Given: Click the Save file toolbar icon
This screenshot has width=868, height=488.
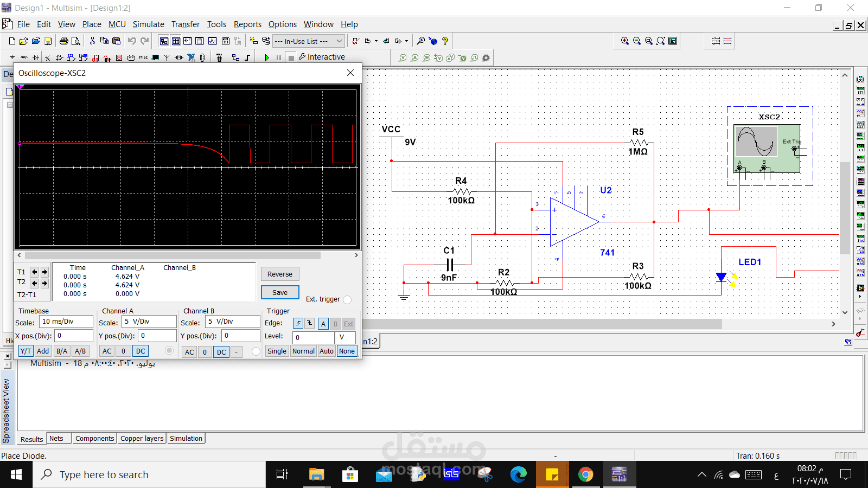Looking at the screenshot, I should pos(48,41).
